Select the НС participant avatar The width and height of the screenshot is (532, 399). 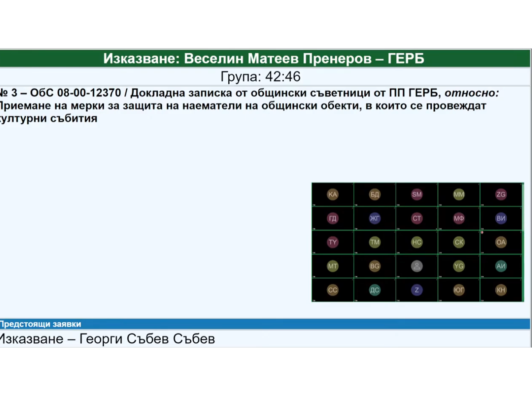(x=417, y=242)
